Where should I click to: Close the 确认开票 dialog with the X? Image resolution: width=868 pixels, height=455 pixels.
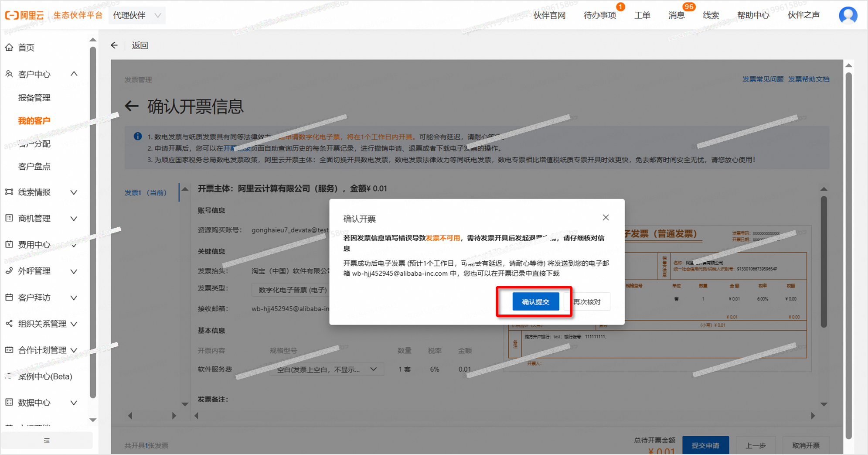click(606, 217)
